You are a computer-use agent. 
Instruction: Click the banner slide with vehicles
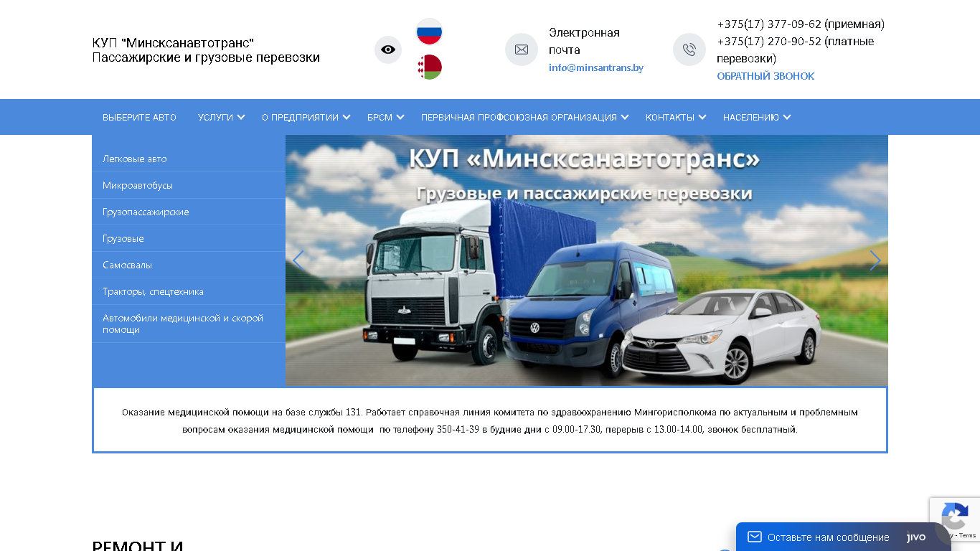(587, 260)
